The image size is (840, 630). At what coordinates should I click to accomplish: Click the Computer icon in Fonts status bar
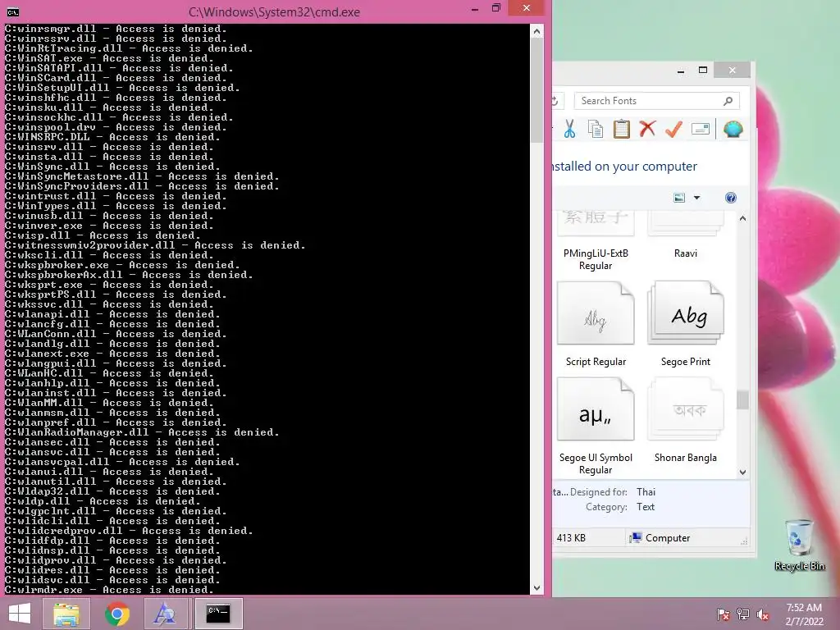636,538
